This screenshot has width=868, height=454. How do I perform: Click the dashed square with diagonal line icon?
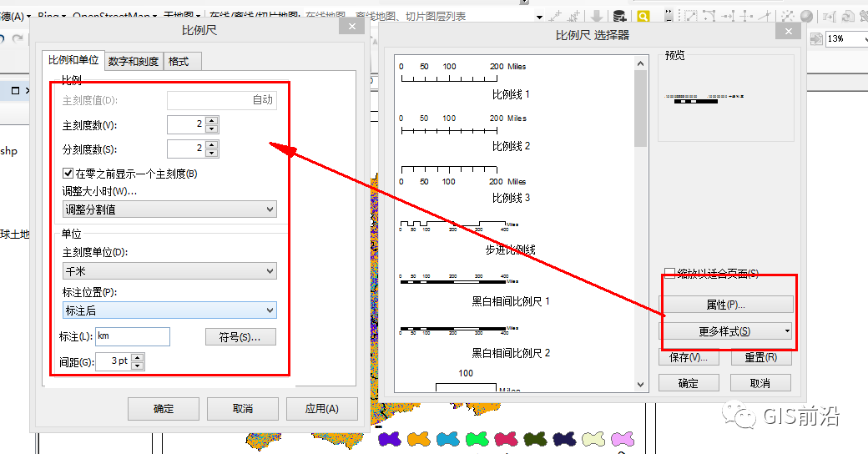point(691,17)
